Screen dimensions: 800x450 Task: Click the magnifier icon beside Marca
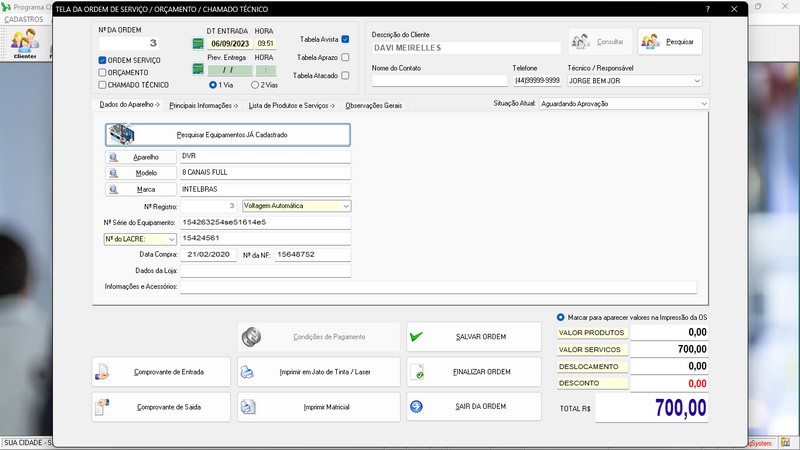tap(114, 189)
